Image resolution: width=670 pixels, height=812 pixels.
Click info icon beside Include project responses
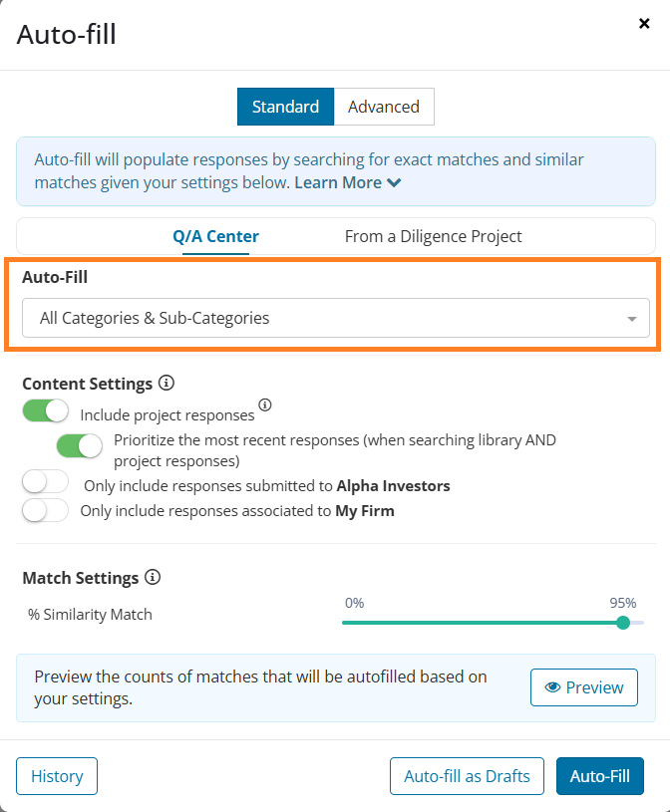point(265,405)
